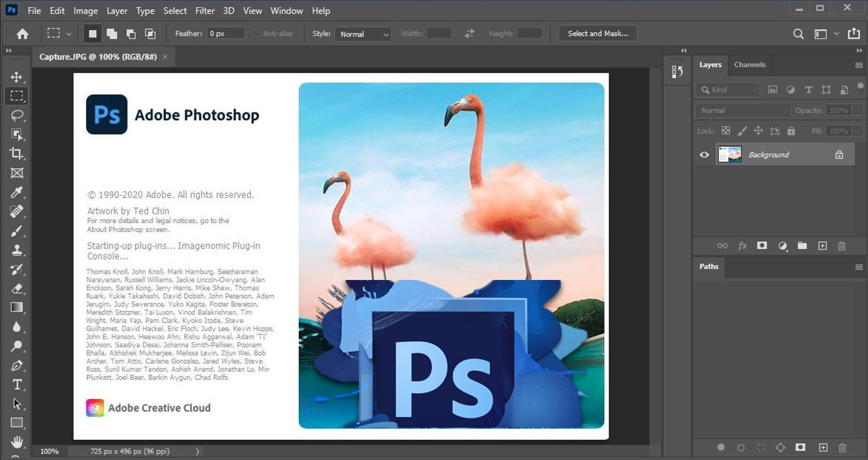Create new group folder icon in Layers
Image resolution: width=868 pixels, height=460 pixels.
coord(802,246)
